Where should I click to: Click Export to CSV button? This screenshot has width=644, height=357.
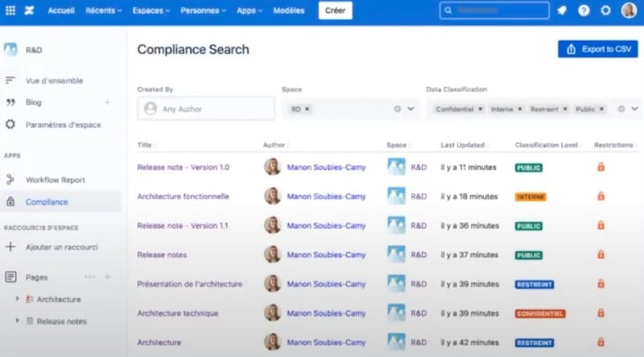(x=597, y=49)
